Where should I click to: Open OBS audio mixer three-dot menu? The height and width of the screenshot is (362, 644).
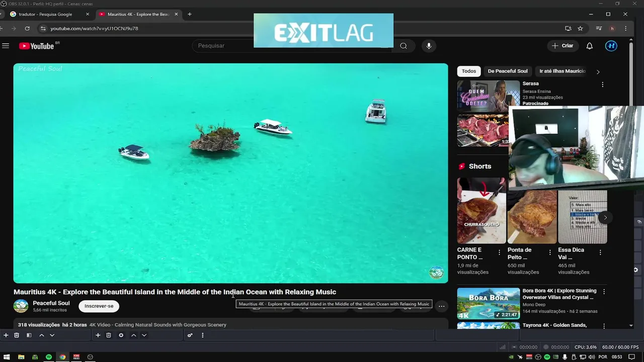pos(203,335)
